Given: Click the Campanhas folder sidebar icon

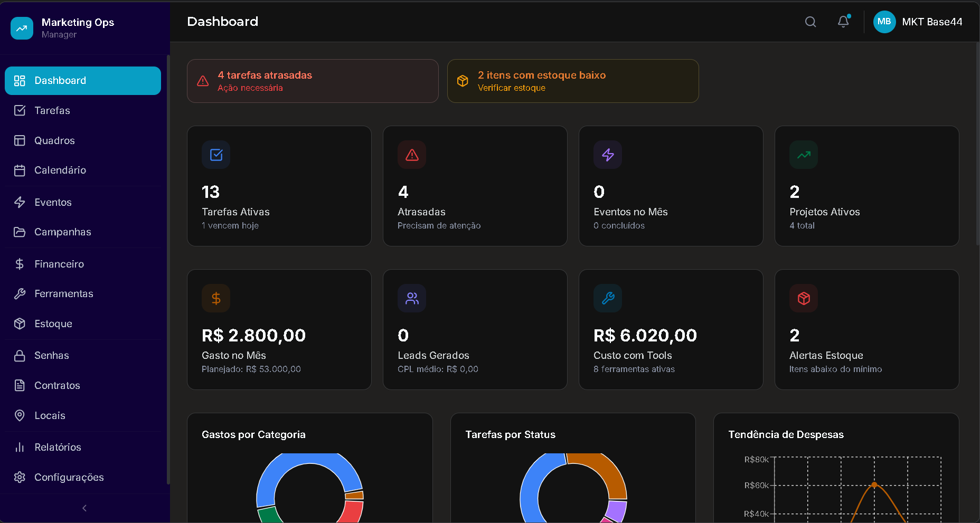Looking at the screenshot, I should [20, 232].
